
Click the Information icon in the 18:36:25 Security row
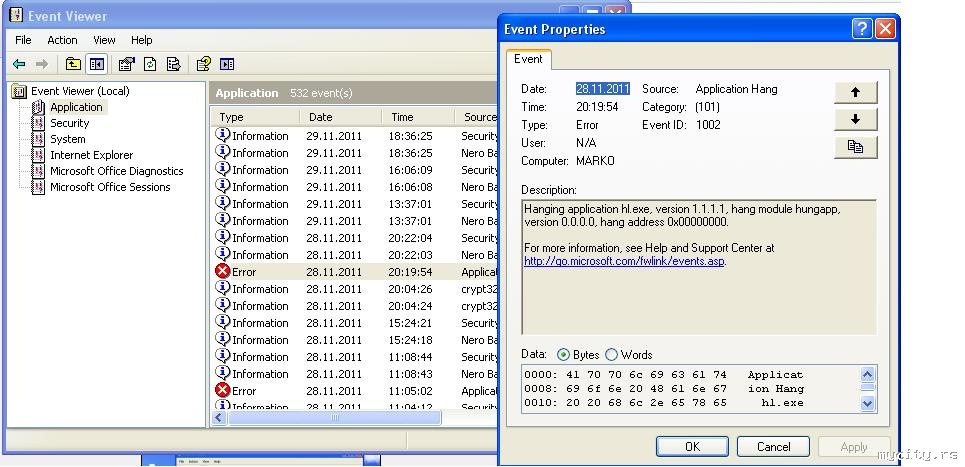tap(223, 135)
